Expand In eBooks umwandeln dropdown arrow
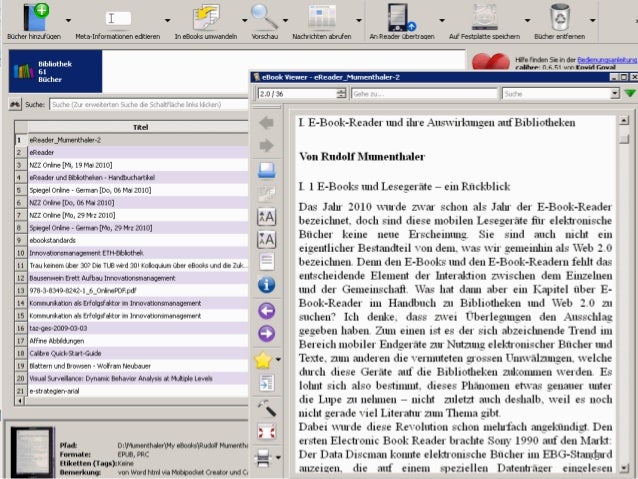This screenshot has height=479, width=638. click(x=245, y=20)
